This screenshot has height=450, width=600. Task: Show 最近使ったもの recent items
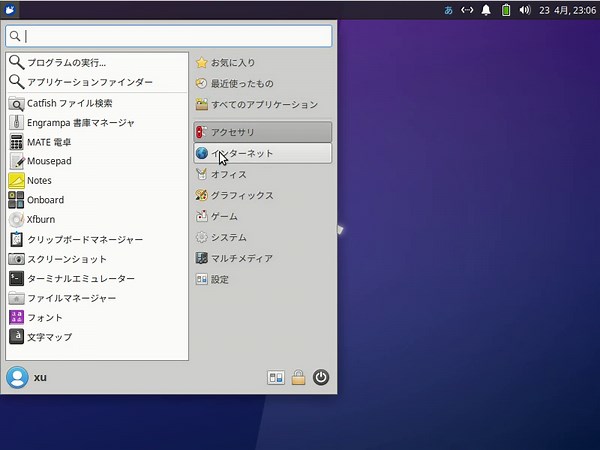click(262, 83)
